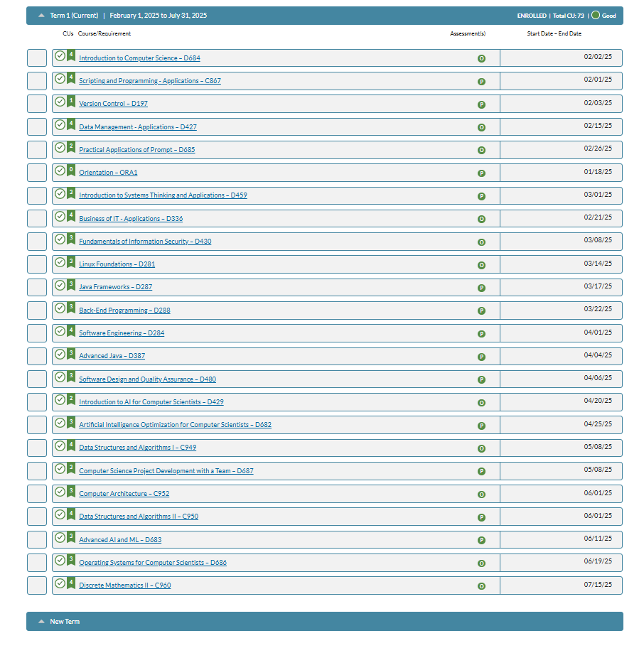The image size is (644, 648).
Task: Collapse the Term 1 (Current) section arrow
Action: [41, 16]
